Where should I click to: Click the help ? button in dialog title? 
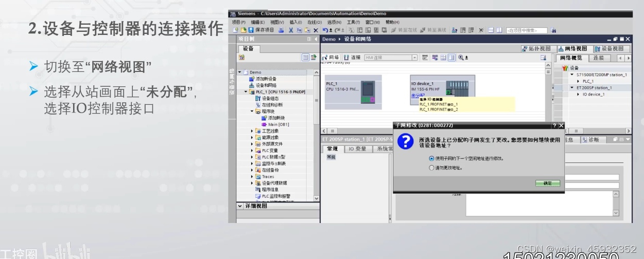point(554,125)
